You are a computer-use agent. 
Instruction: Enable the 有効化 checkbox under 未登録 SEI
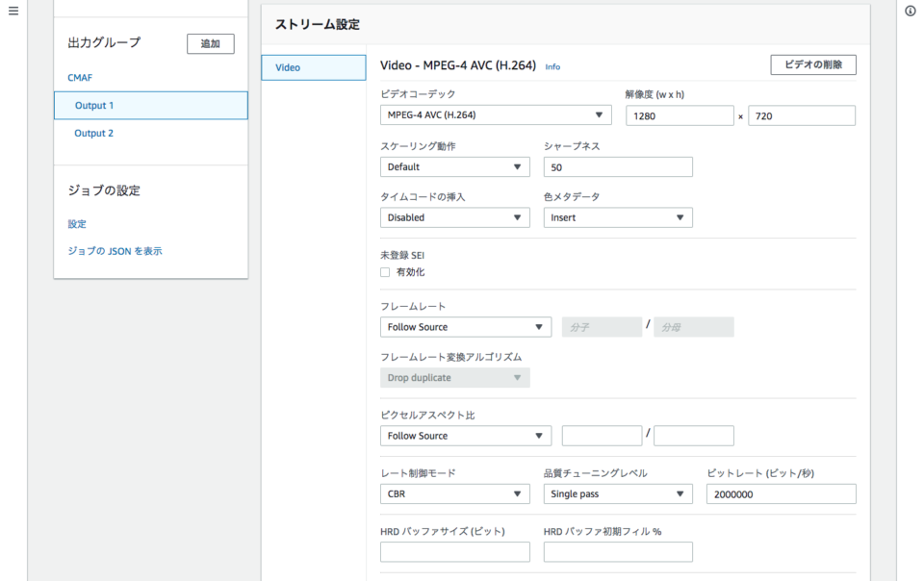(x=384, y=271)
